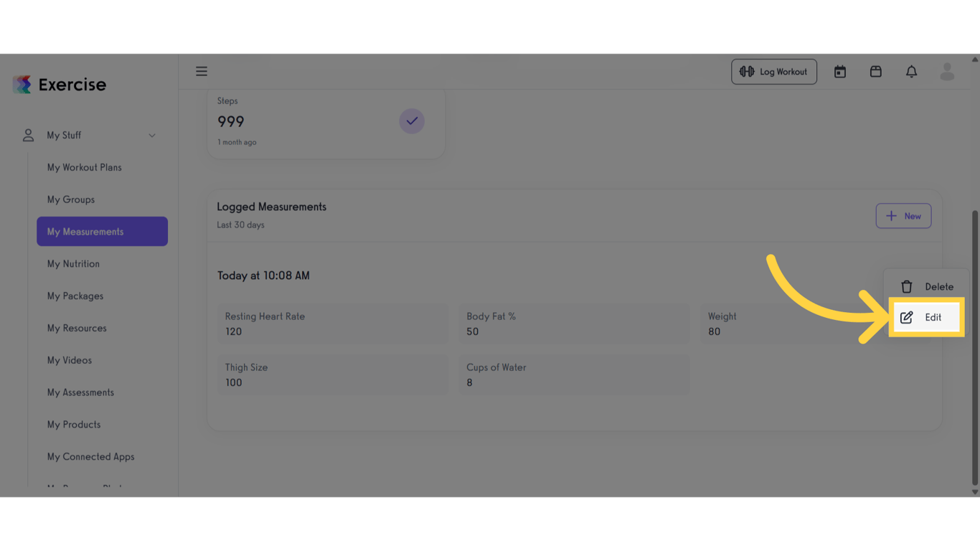Toggle the Steps checkmark circle
Screen dimensions: 980x551
click(412, 121)
